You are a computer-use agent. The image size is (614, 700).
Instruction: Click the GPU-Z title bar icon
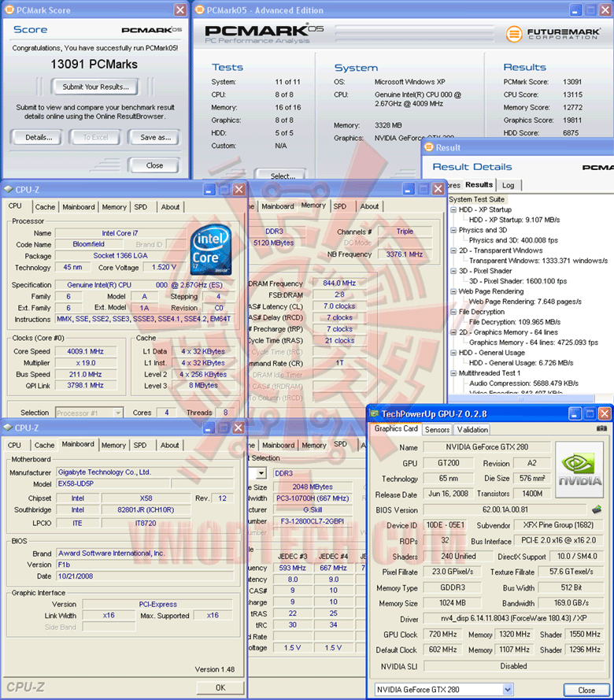[374, 414]
